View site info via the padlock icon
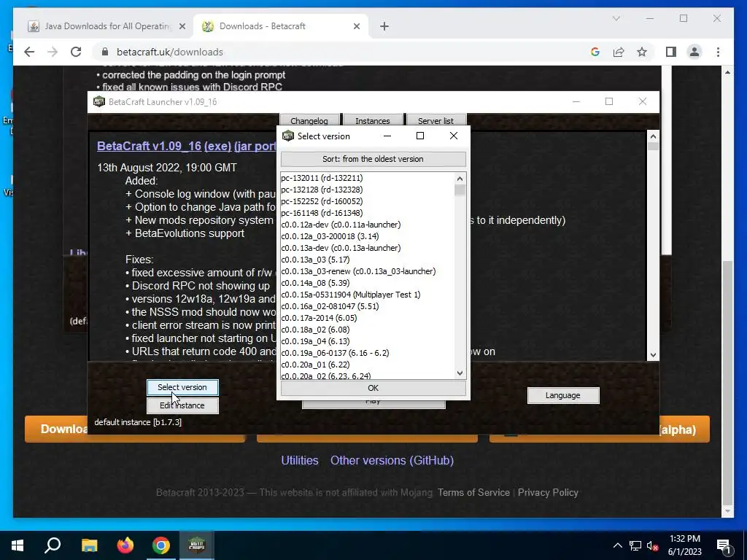 point(105,52)
